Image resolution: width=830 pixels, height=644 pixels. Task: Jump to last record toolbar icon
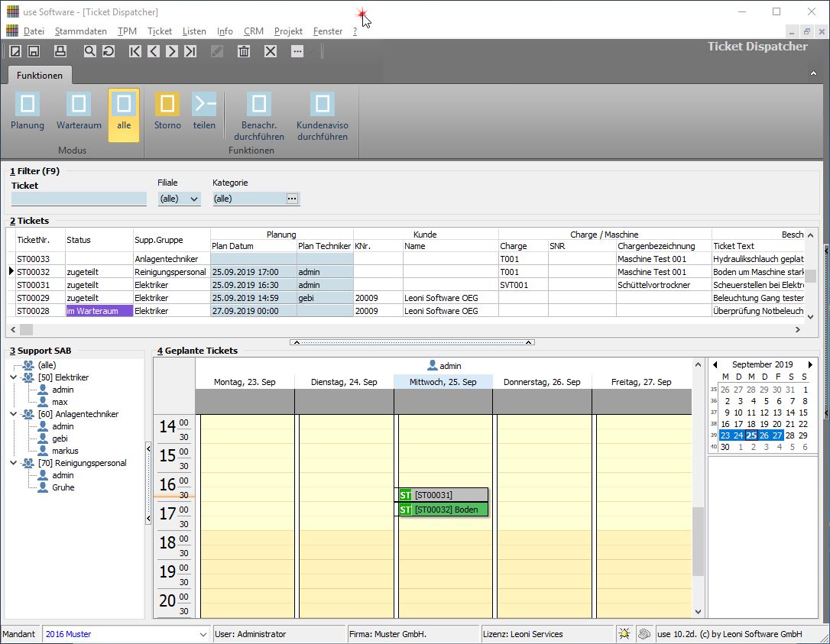pos(190,51)
